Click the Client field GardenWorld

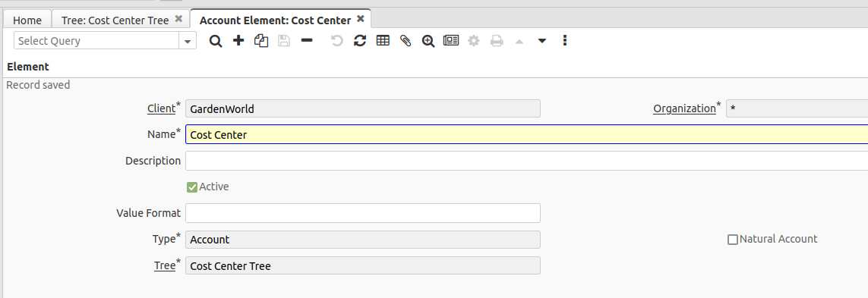tap(362, 109)
